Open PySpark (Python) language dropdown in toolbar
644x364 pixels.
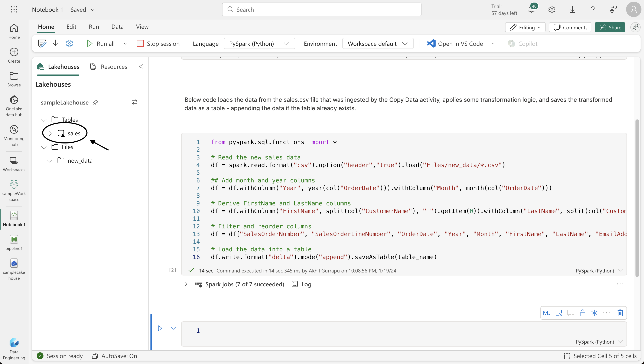click(259, 43)
